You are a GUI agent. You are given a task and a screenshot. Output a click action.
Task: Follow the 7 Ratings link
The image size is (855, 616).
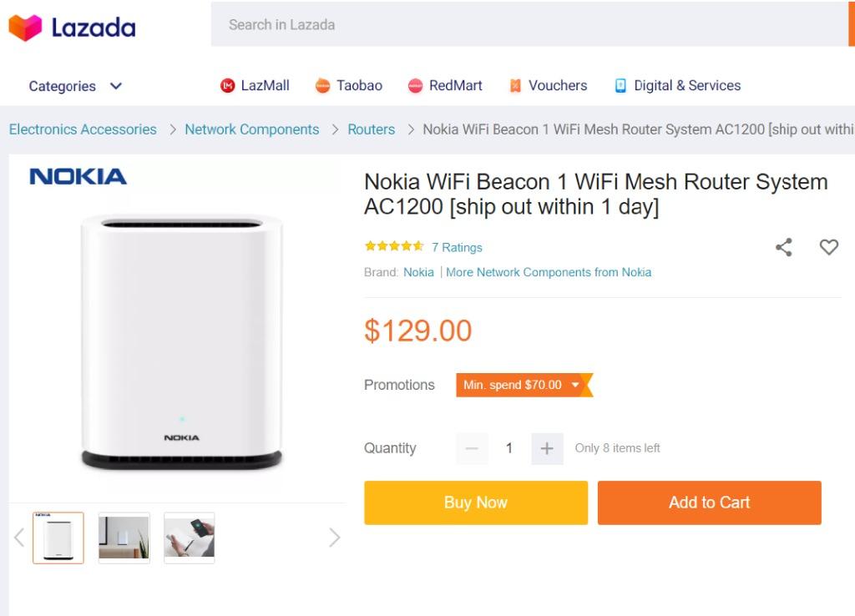point(458,247)
